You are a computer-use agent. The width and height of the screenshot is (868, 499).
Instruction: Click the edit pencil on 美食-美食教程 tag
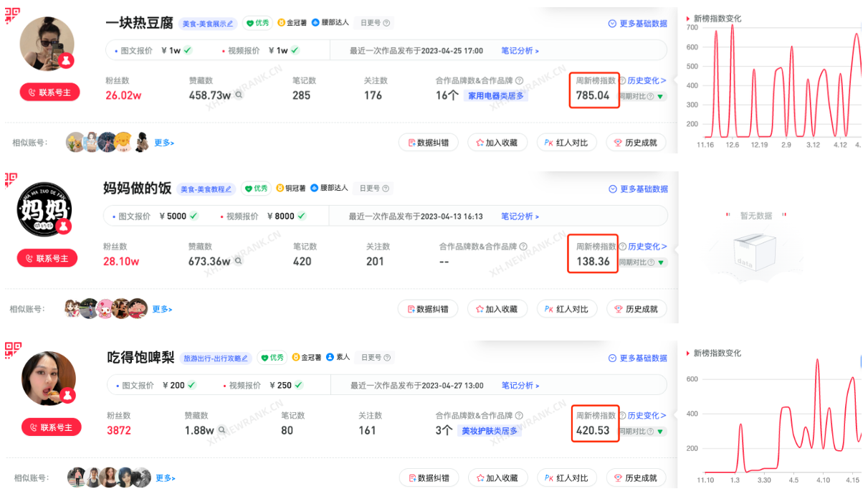[x=229, y=189]
